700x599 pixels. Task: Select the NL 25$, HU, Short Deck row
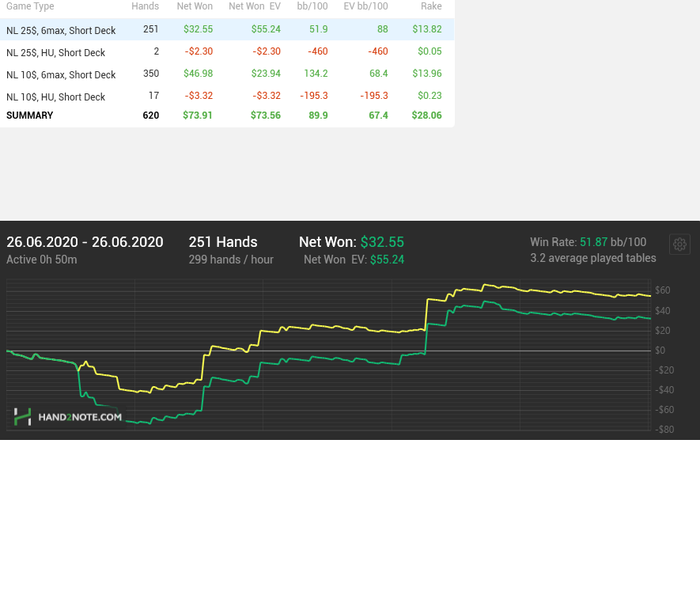tap(227, 52)
